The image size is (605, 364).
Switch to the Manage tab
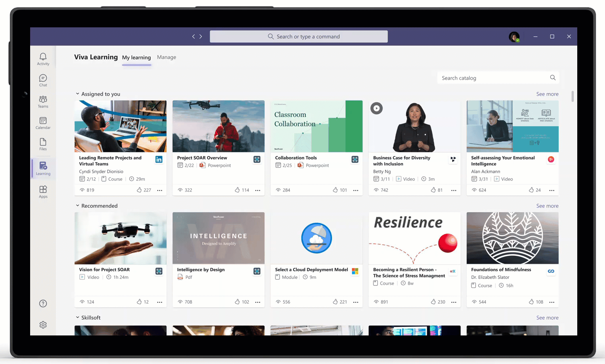coord(167,57)
